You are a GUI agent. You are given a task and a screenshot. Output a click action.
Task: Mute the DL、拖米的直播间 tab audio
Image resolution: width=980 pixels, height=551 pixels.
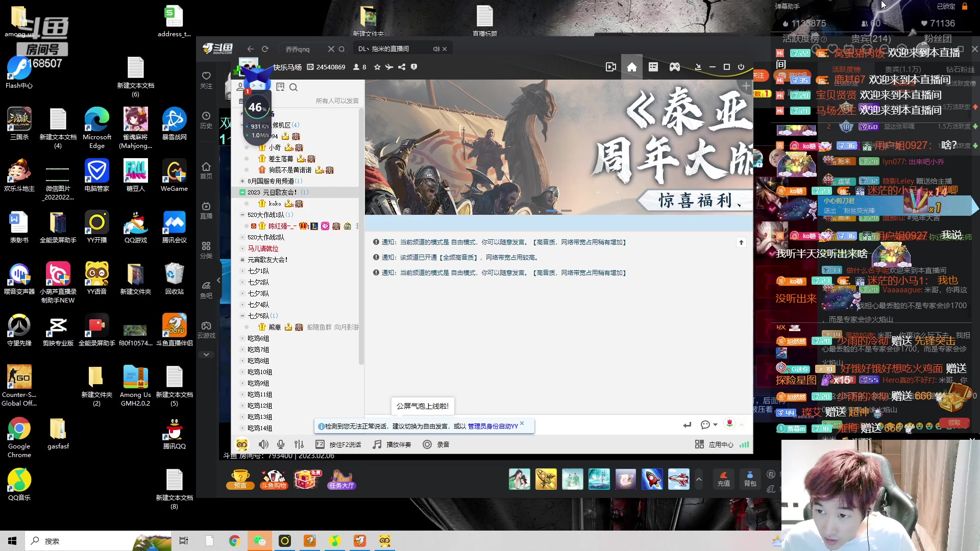[436, 49]
